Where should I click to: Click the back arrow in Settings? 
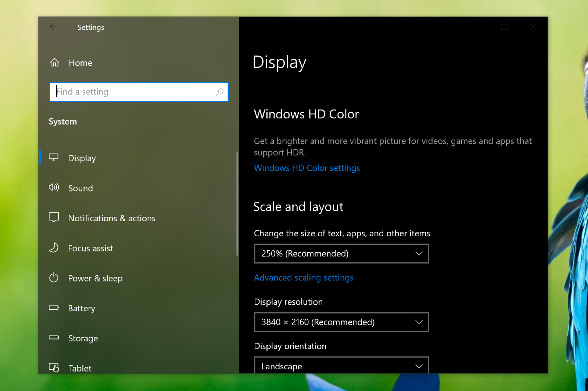click(54, 27)
